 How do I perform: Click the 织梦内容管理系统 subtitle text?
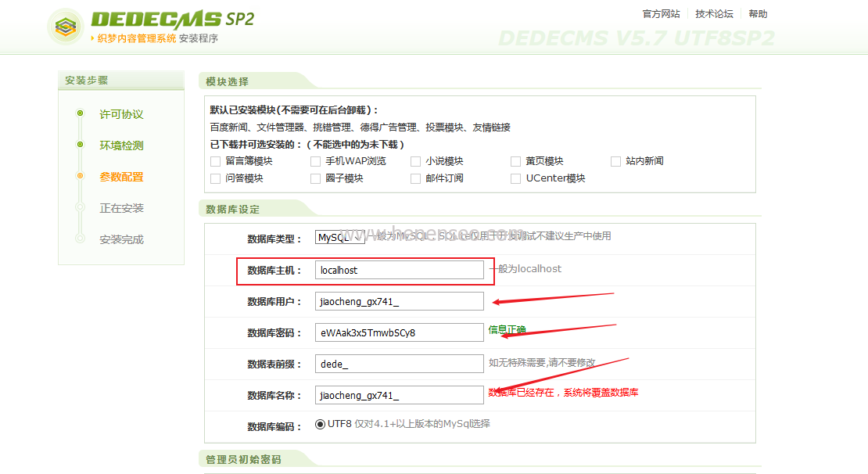[x=137, y=38]
